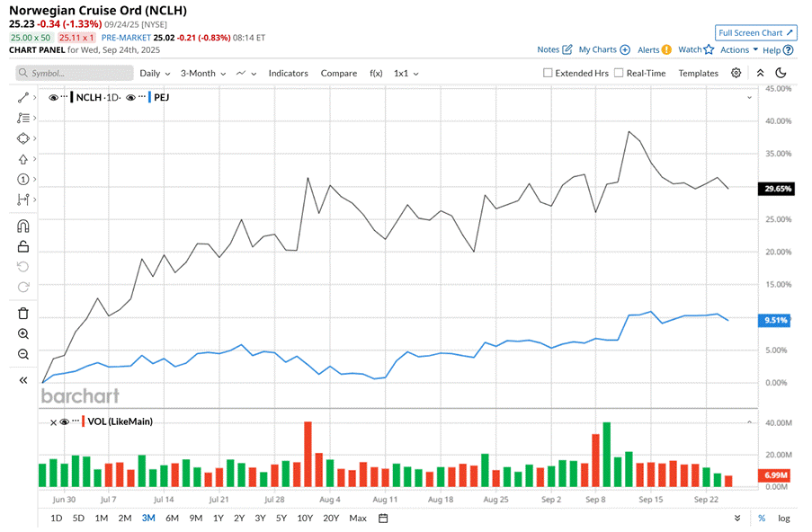Toggle NCLH series visibility eye

point(53,98)
